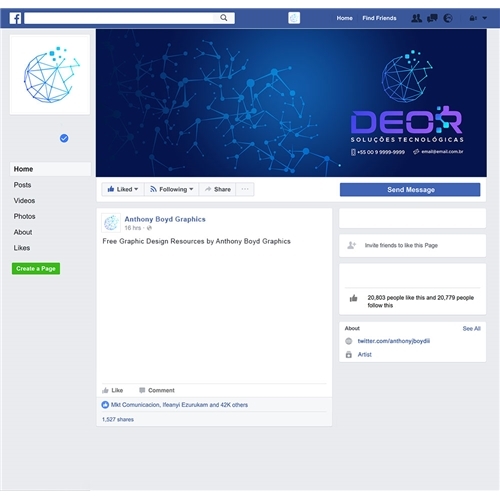
Task: Open the account menu arrow in top bar
Action: click(485, 18)
